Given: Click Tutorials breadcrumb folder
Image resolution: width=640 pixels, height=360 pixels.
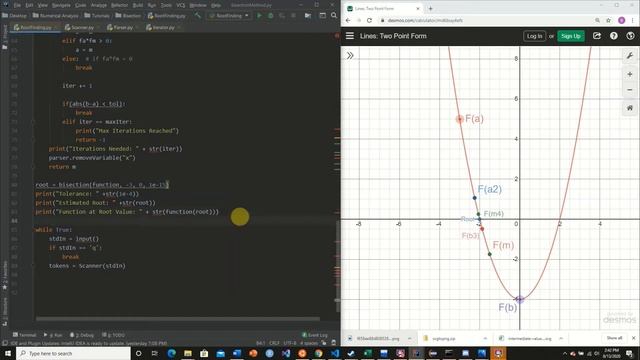Looking at the screenshot, I should [x=97, y=16].
